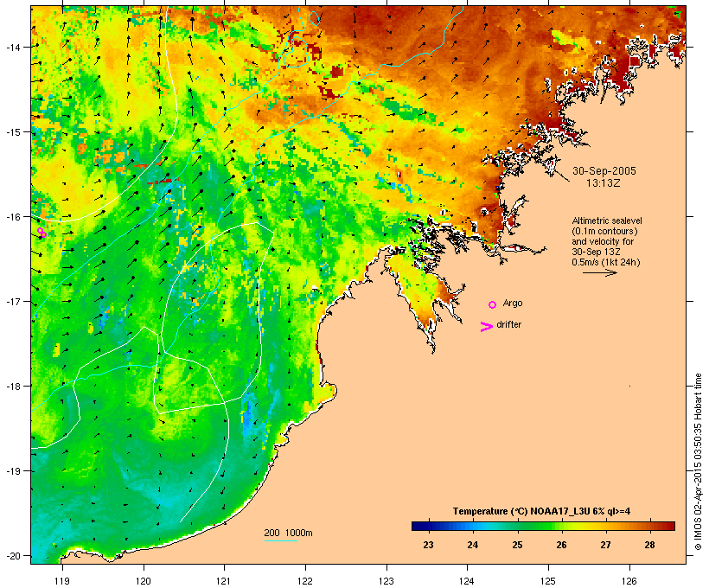
Task: Click the '200 1000m' depth label
Action: tap(288, 533)
